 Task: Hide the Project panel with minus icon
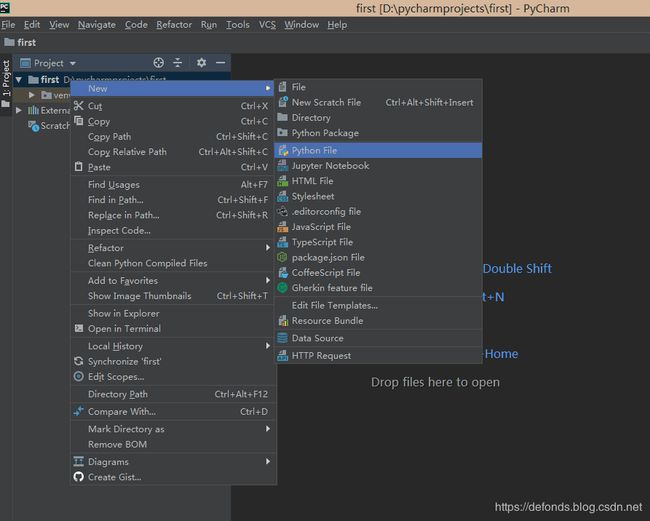pos(221,63)
